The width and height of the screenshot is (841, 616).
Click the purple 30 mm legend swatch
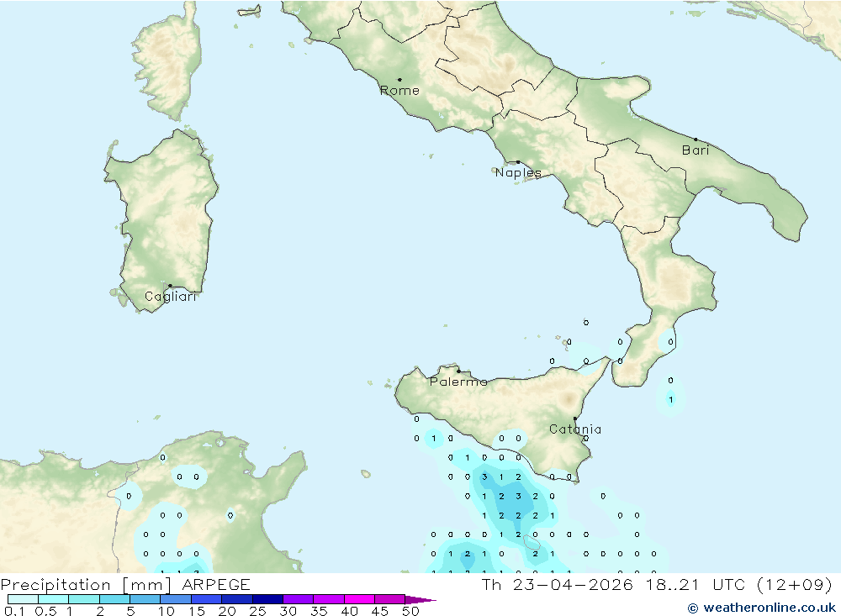(x=299, y=599)
